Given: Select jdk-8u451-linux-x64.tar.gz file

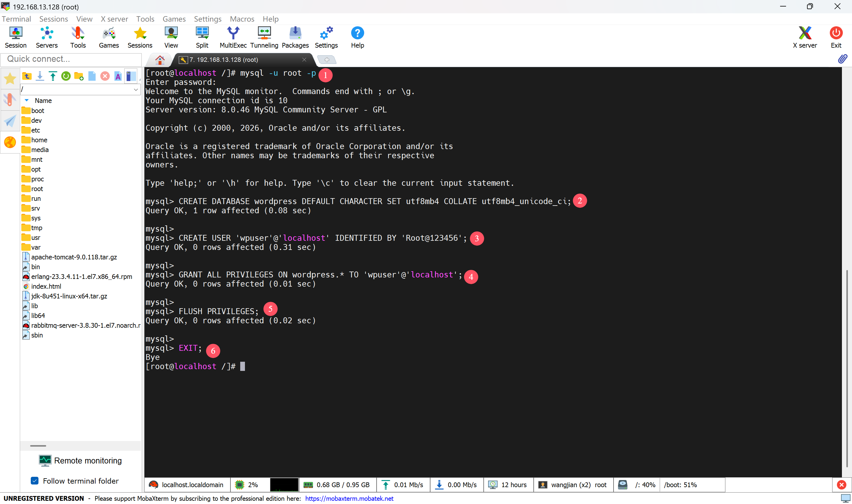Looking at the screenshot, I should [x=64, y=296].
